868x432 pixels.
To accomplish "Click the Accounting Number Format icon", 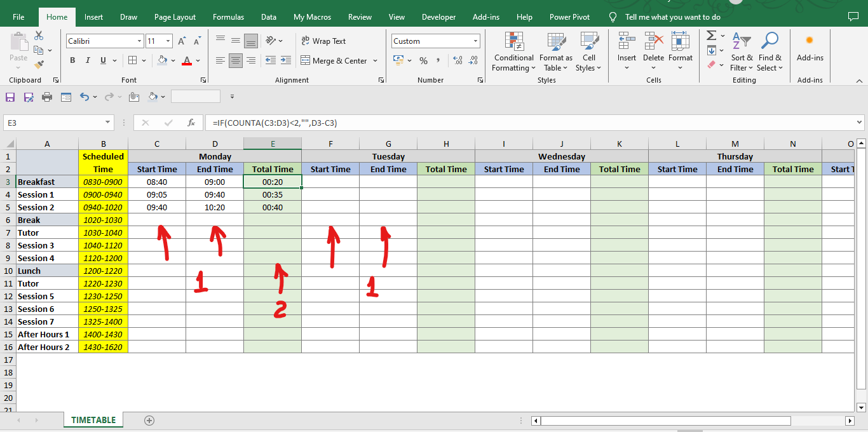I will [x=398, y=60].
